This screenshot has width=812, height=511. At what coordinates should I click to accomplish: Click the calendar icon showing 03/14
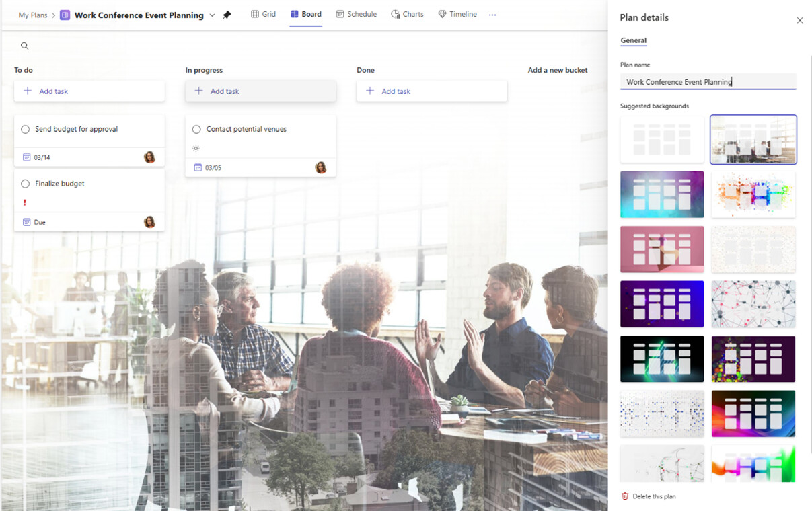click(x=26, y=157)
